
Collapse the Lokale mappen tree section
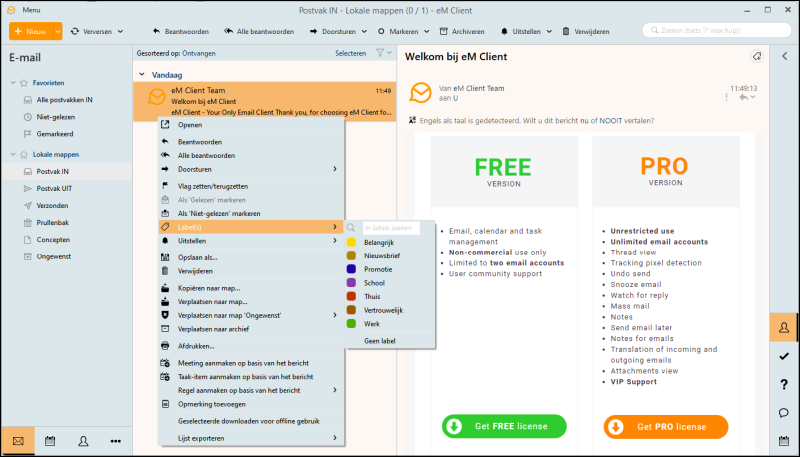coord(13,154)
